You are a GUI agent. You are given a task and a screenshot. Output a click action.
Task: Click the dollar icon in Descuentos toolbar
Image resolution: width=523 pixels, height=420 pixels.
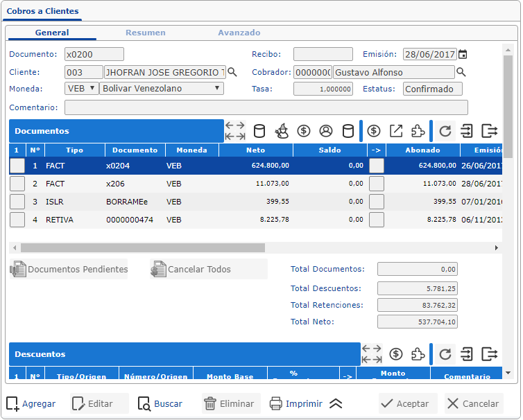tap(396, 354)
